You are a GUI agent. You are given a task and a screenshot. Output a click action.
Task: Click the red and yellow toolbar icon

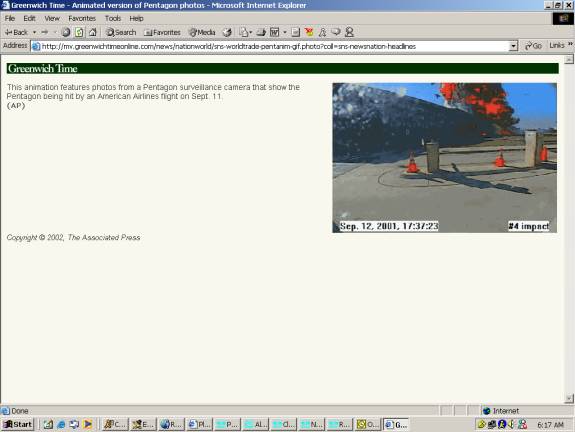pos(309,32)
